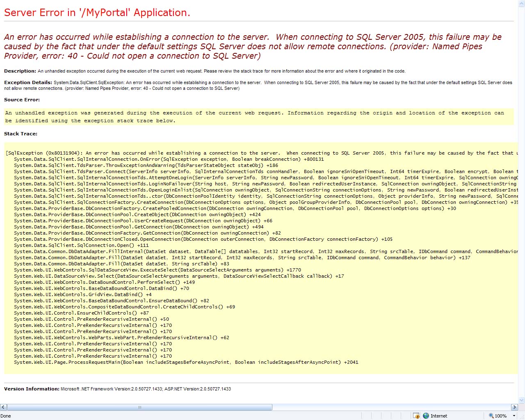Click the Stack Trace label
Viewport: 525px width, 420px height.
click(21, 134)
